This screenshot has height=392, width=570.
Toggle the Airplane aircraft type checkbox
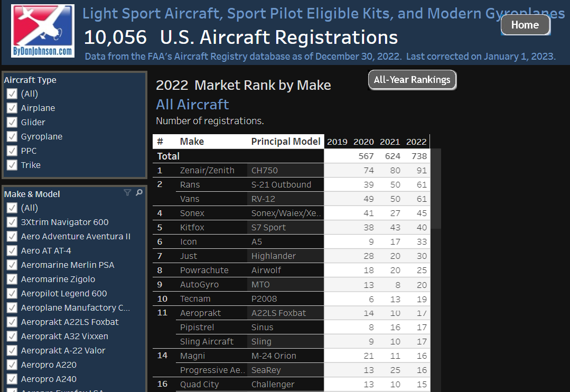coord(12,108)
